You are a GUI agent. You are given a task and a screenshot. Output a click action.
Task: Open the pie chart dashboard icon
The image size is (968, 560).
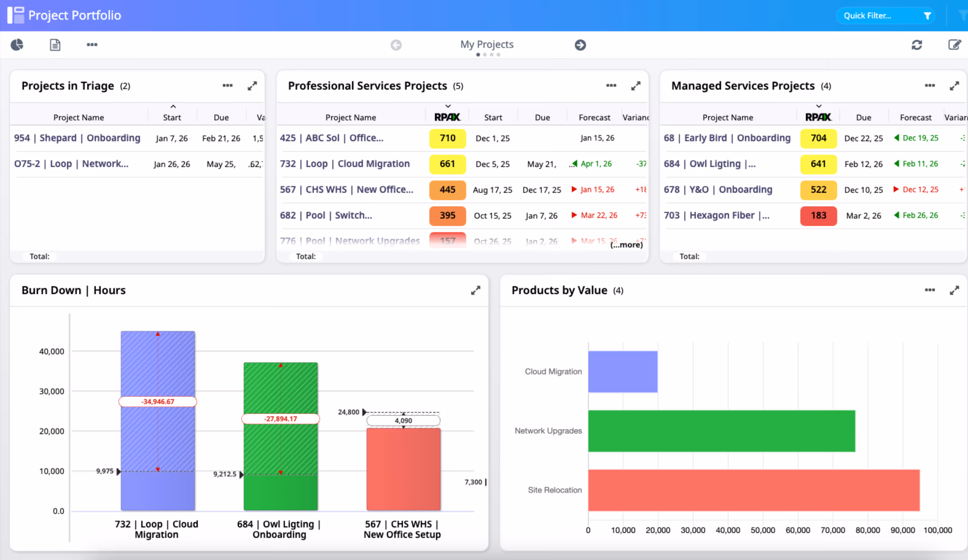click(17, 45)
